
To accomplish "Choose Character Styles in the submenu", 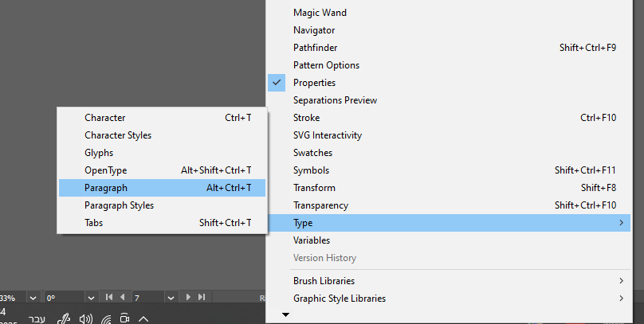I will [x=118, y=135].
